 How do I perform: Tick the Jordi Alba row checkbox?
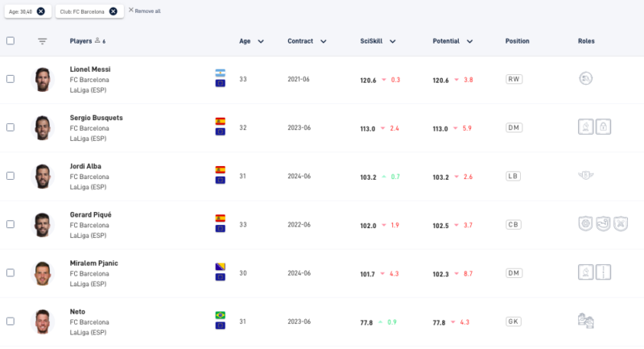click(x=10, y=176)
